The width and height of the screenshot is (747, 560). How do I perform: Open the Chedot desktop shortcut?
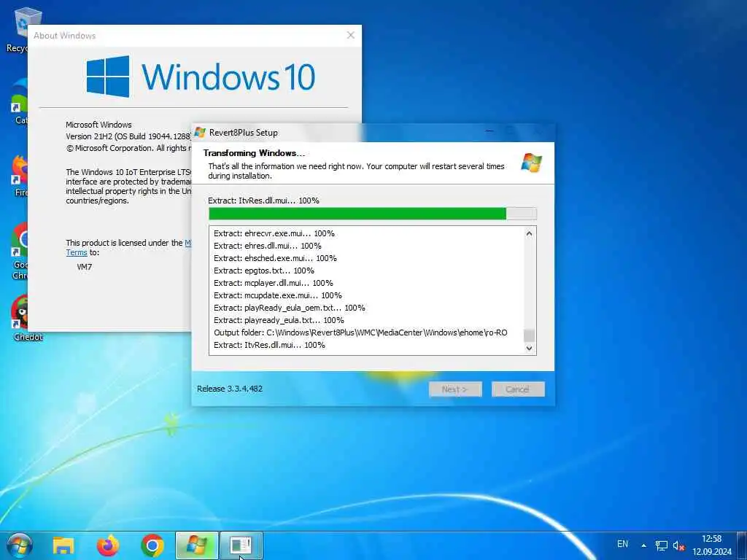point(28,318)
